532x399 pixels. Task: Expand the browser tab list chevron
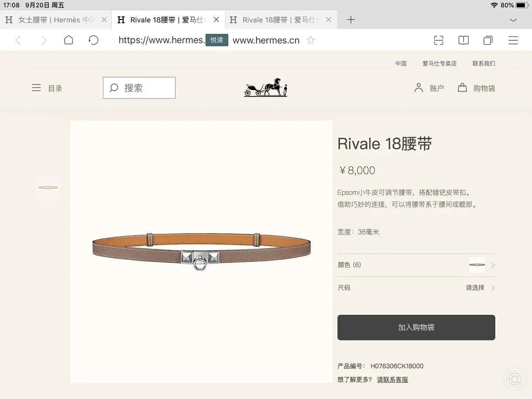pos(513,20)
